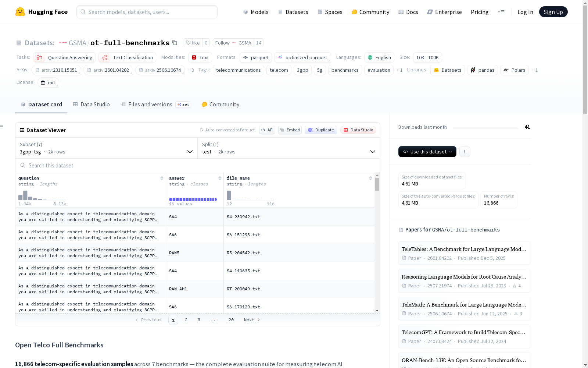Open the left sidebar table-of-contents icon
This screenshot has width=588, height=368.
[1, 127]
